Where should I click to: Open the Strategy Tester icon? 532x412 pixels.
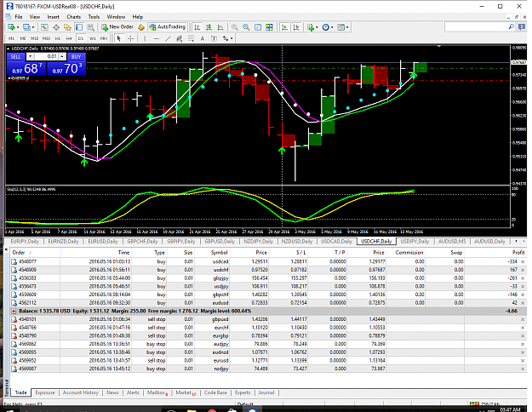click(x=90, y=27)
